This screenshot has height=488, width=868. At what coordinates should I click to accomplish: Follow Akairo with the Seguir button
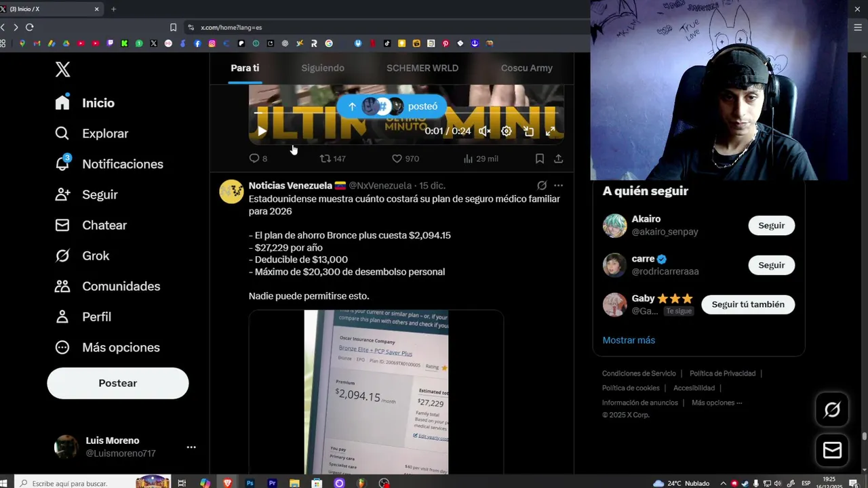772,226
